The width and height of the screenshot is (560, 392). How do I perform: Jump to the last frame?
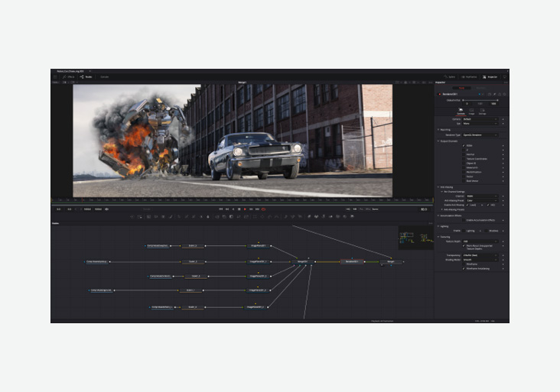tap(257, 209)
